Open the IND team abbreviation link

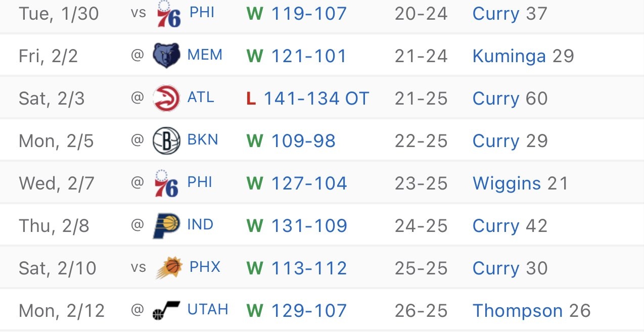(x=200, y=224)
